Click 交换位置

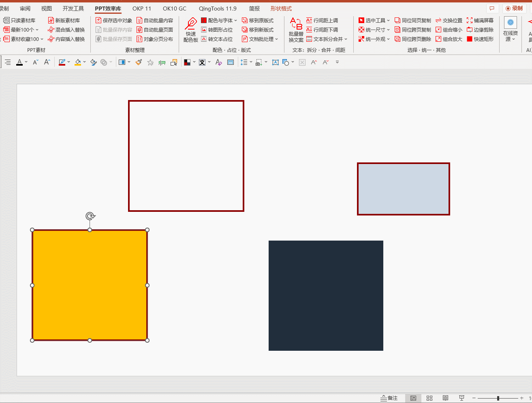tap(449, 20)
